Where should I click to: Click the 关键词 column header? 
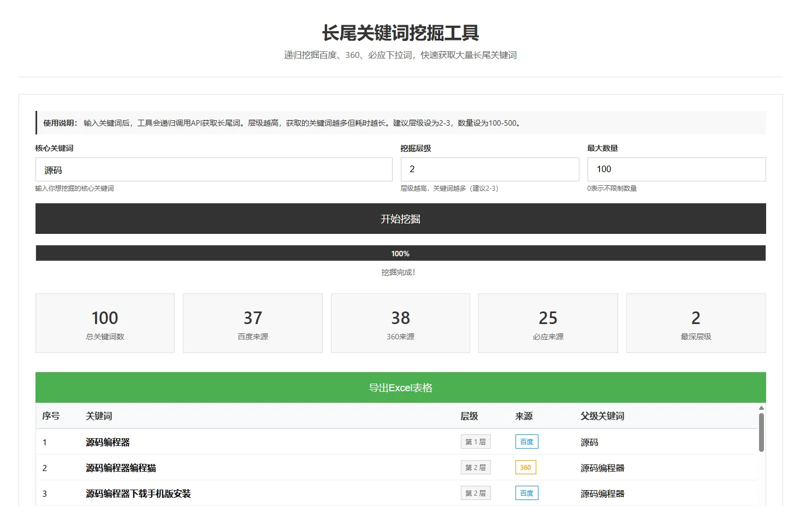pos(99,416)
